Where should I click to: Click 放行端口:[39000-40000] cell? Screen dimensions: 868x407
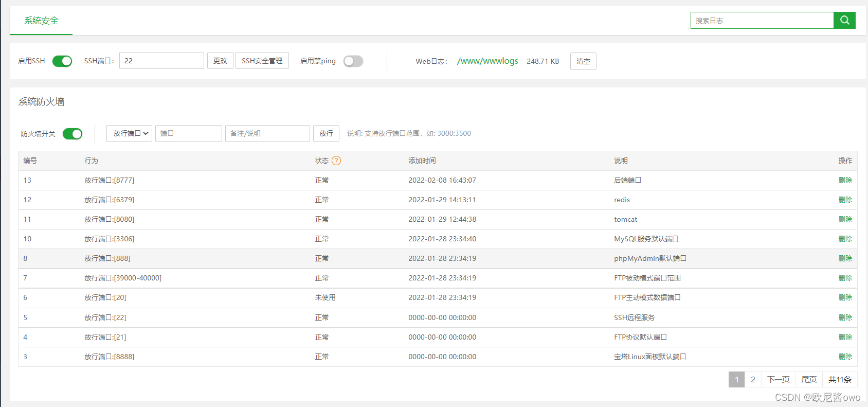point(123,278)
